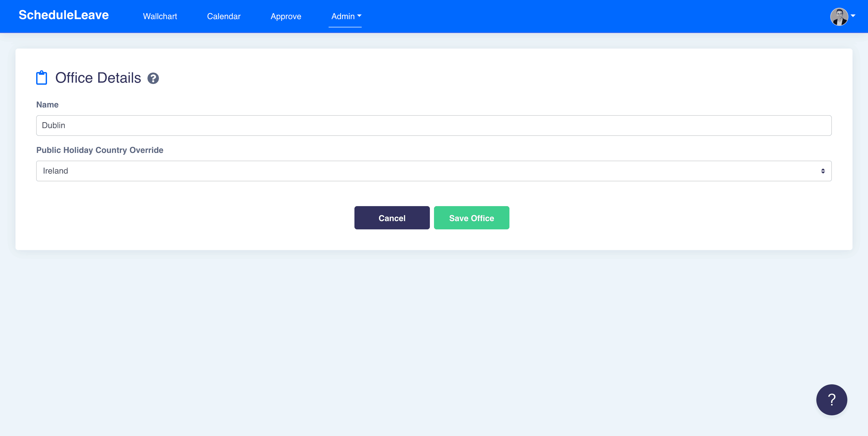
Task: Click the Office Details heading text
Action: [98, 78]
